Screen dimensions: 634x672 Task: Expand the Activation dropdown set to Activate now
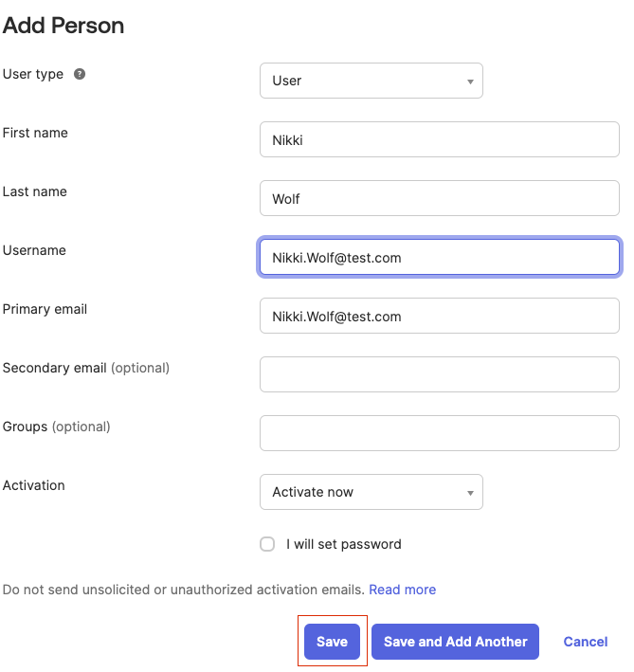(x=371, y=492)
